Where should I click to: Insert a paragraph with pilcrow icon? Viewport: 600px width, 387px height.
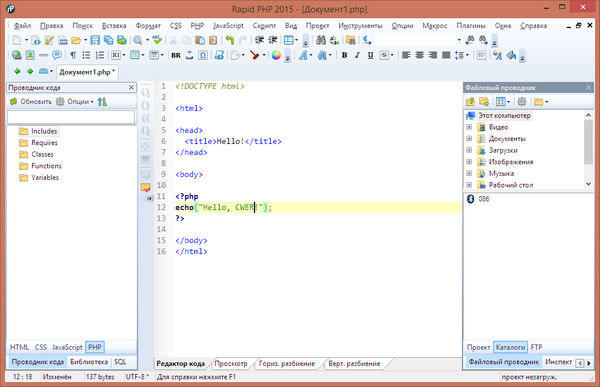[x=73, y=55]
